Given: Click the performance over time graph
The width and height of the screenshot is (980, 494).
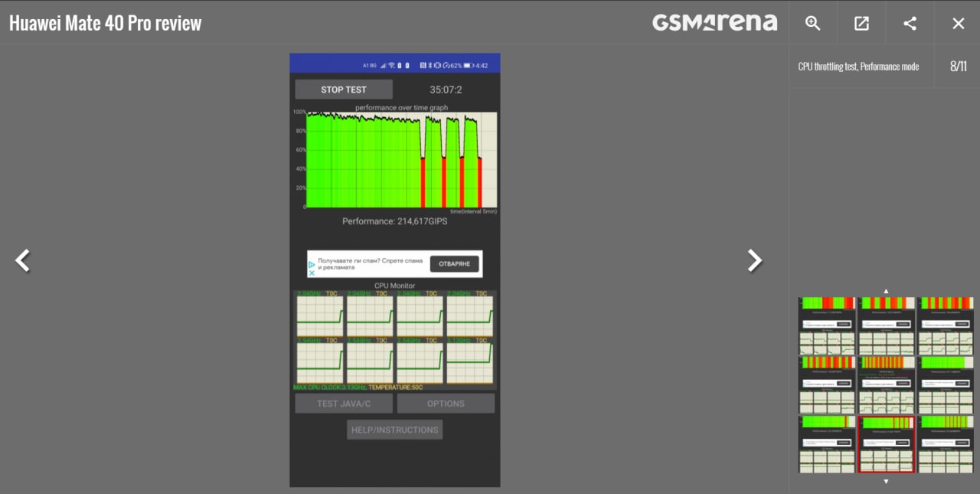Looking at the screenshot, I should coord(401,159).
